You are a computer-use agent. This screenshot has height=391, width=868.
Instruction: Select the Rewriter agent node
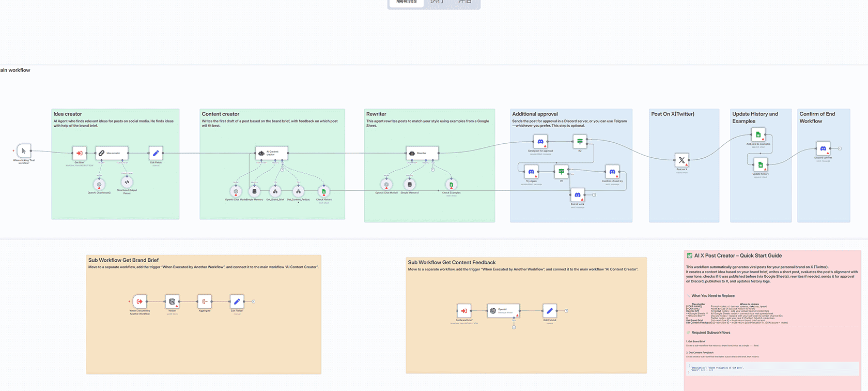coord(422,153)
